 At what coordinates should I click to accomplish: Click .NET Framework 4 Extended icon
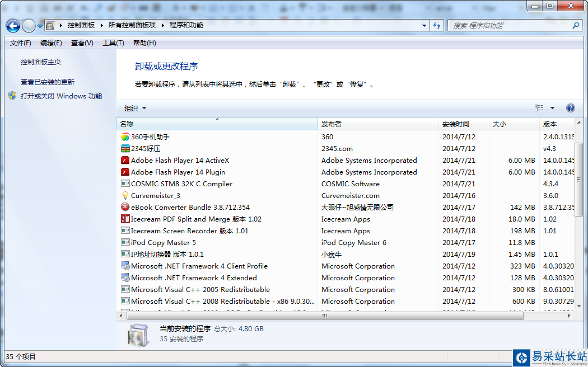point(125,278)
